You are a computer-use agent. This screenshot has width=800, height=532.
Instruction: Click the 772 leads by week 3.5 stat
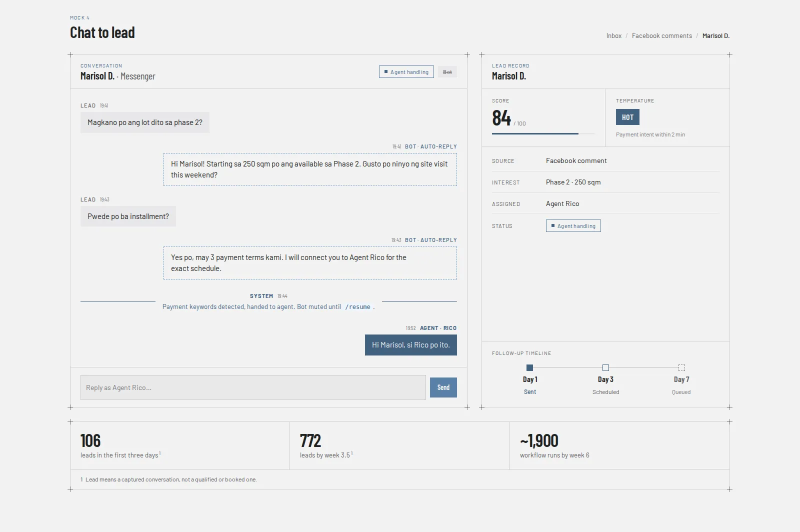[x=399, y=445]
